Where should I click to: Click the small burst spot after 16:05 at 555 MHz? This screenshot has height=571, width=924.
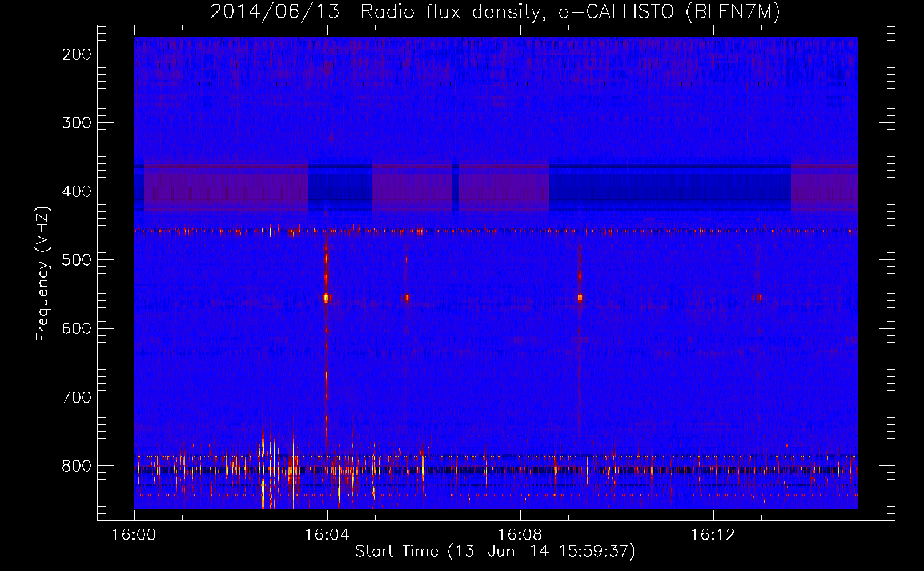[x=407, y=297]
